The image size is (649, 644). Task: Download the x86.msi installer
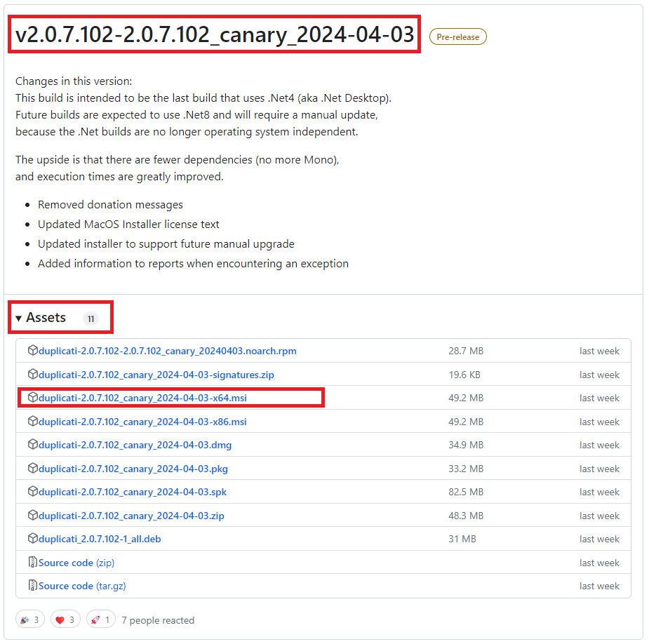click(142, 422)
